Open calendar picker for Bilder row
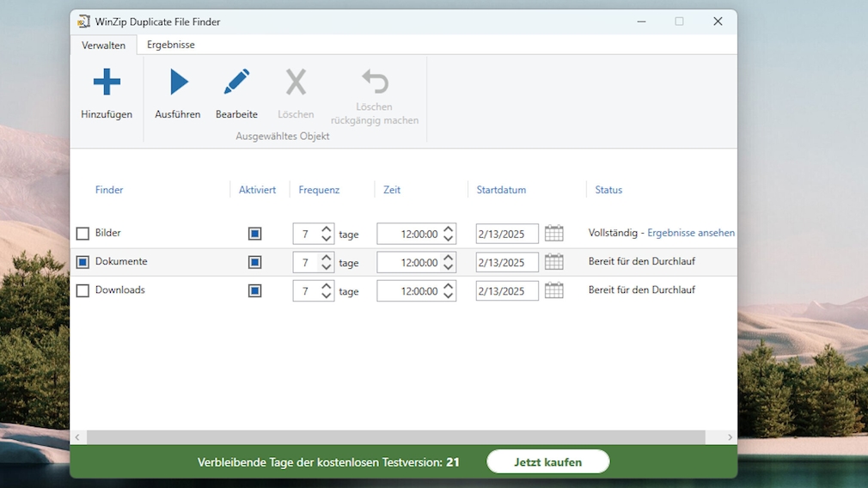 tap(554, 234)
